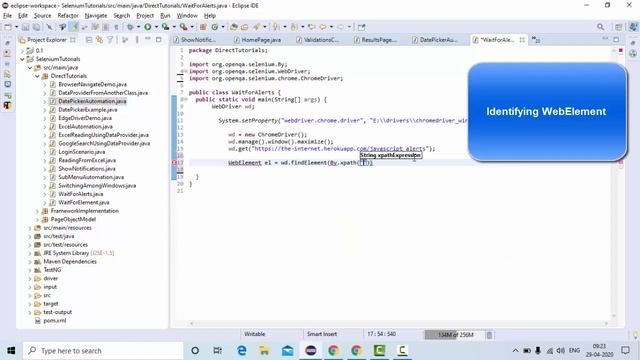640x360 pixels.
Task: Close the Project Explorer view tab
Action: (x=73, y=40)
